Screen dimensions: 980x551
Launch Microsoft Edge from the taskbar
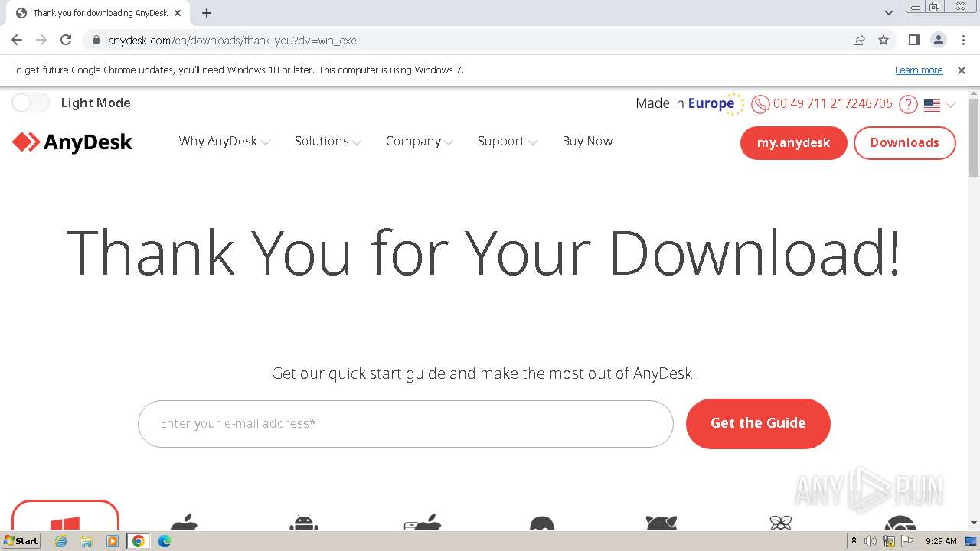tap(165, 541)
